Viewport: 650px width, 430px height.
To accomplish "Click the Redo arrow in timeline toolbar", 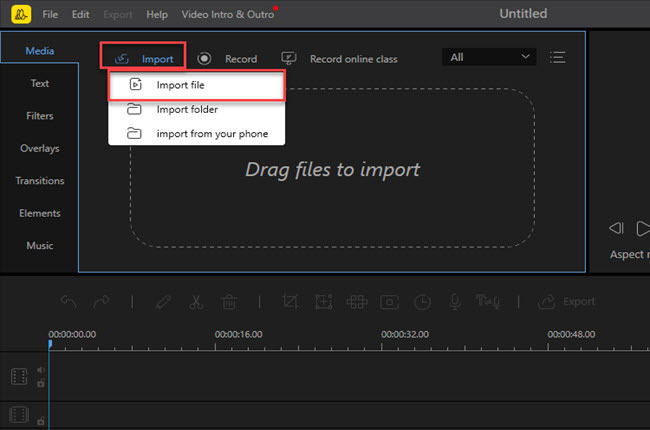I will point(101,301).
